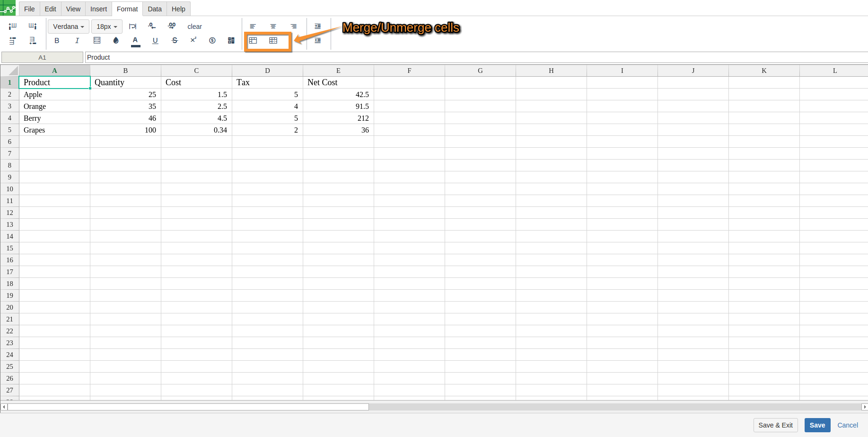The image size is (868, 437).
Task: Click the Cancel link
Action: [847, 425]
